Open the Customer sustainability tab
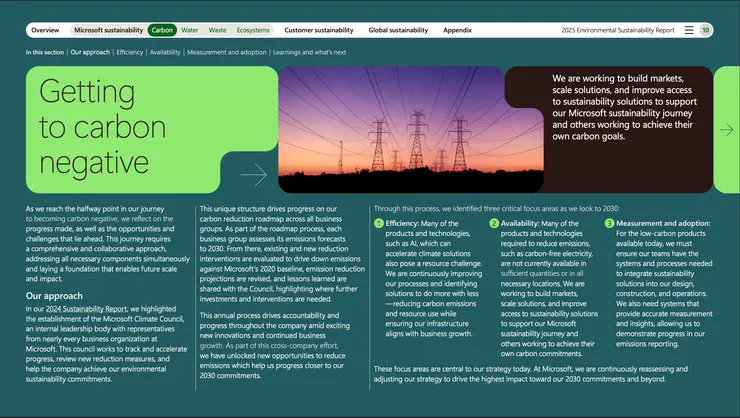Screen dimensions: 740x418 (319, 30)
